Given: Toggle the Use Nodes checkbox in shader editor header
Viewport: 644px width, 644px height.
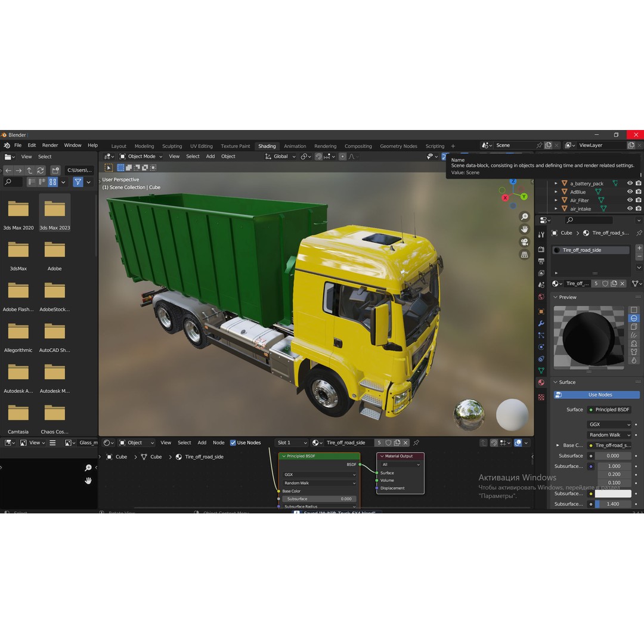Looking at the screenshot, I should [x=234, y=442].
